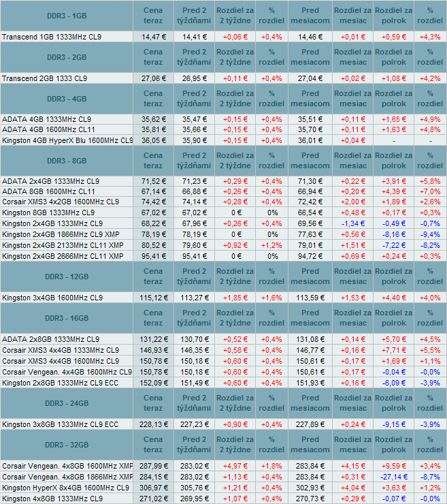Click the 'Corsair Vengean. 4x8GB 1866MHz XMP' name

(67, 477)
